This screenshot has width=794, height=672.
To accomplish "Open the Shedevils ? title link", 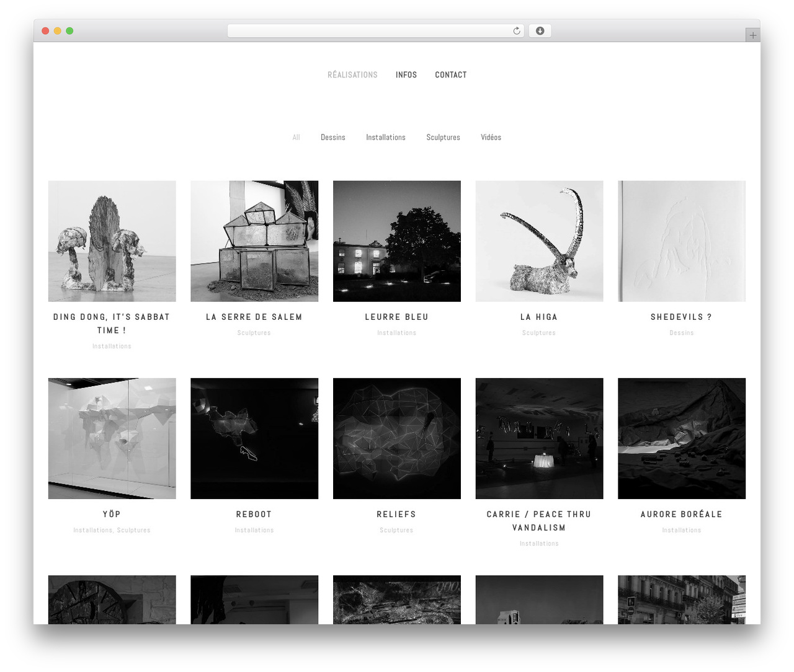I will pos(682,317).
